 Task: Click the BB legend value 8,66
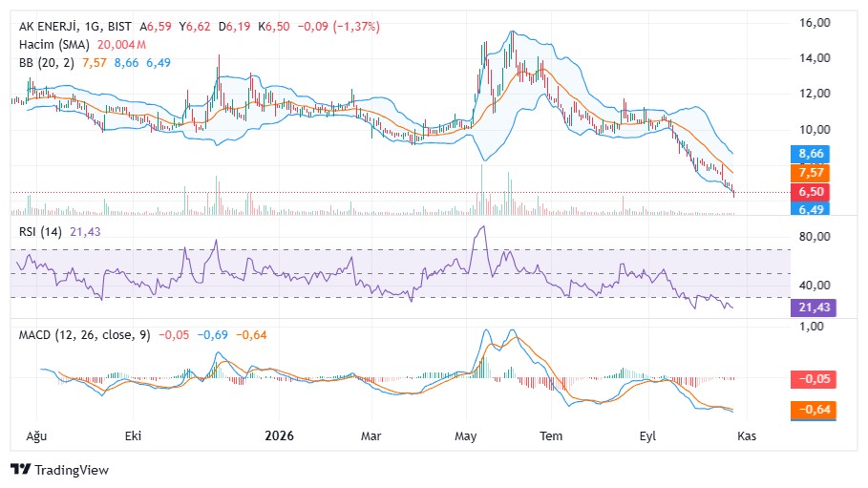pyautogui.click(x=126, y=63)
